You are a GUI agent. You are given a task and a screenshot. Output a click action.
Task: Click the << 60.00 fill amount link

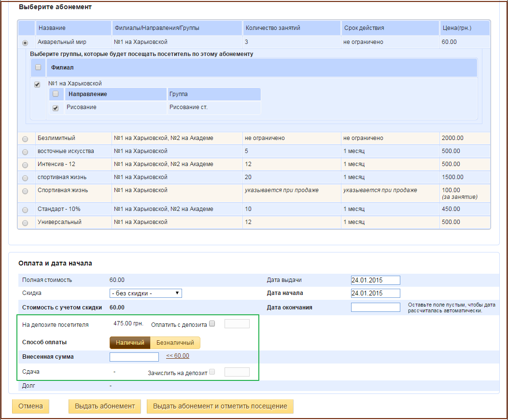[178, 356]
